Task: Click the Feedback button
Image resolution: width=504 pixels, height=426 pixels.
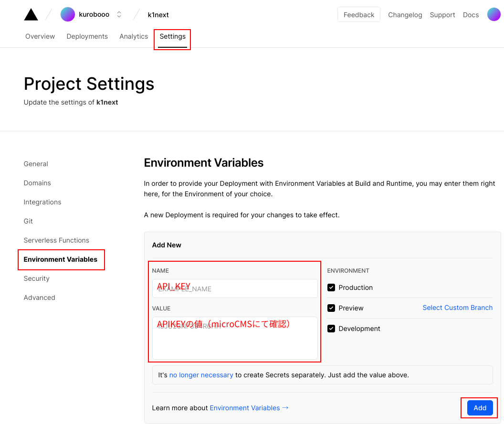Action: [359, 14]
